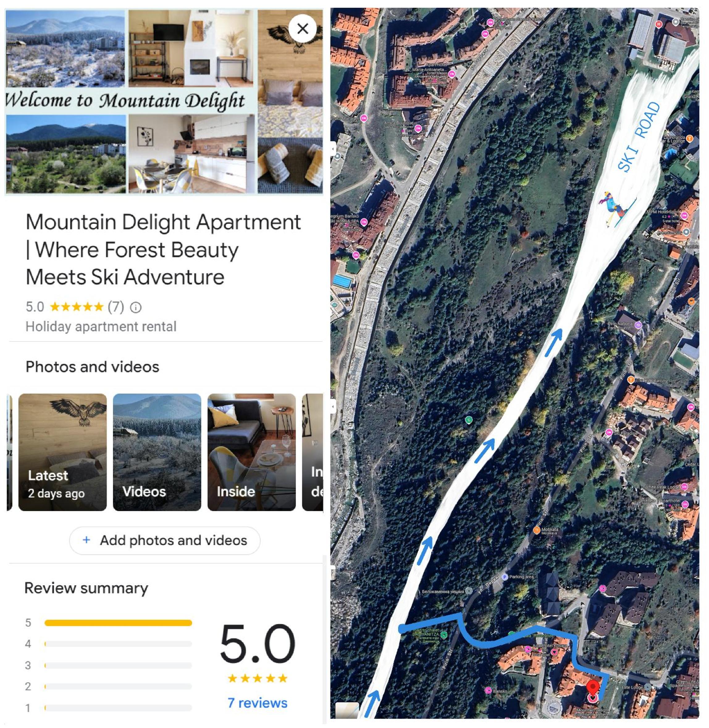Click the Parking area P icon

[505, 577]
